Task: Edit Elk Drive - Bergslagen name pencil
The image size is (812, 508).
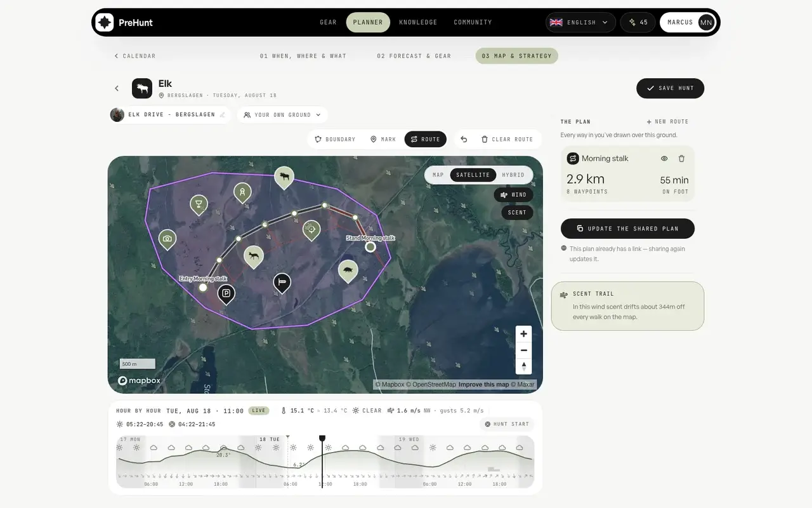Action: pyautogui.click(x=222, y=115)
